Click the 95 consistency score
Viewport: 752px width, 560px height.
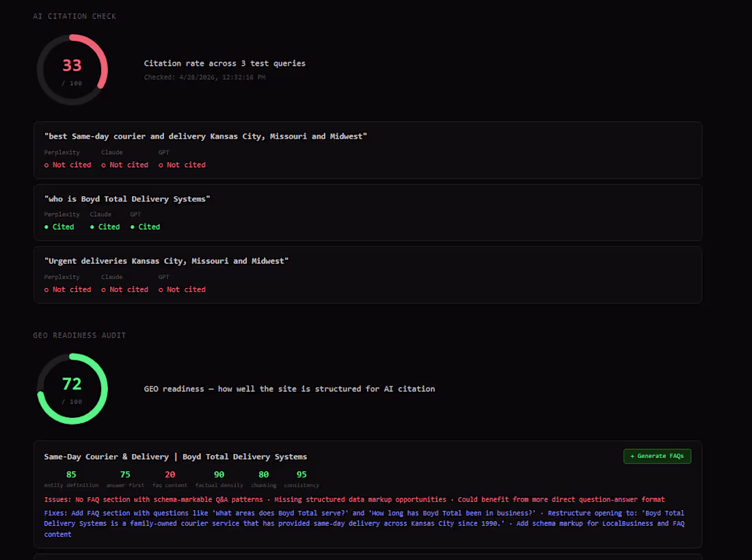(301, 475)
